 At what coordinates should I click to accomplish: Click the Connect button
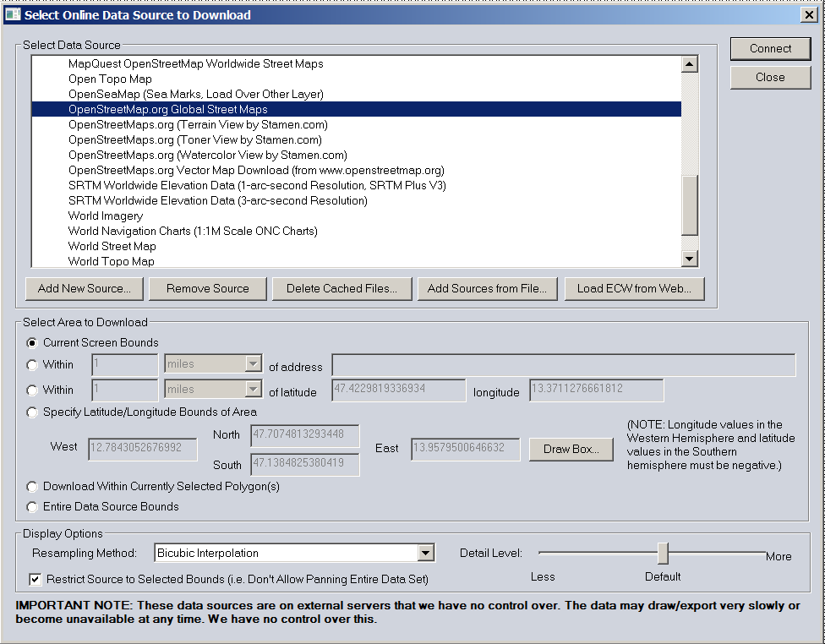(770, 49)
